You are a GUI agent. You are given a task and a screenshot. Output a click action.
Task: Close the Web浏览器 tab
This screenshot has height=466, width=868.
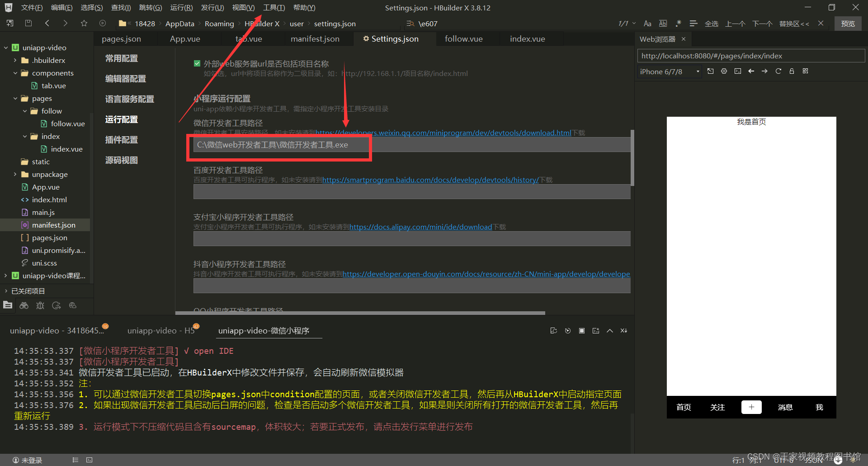coord(684,39)
